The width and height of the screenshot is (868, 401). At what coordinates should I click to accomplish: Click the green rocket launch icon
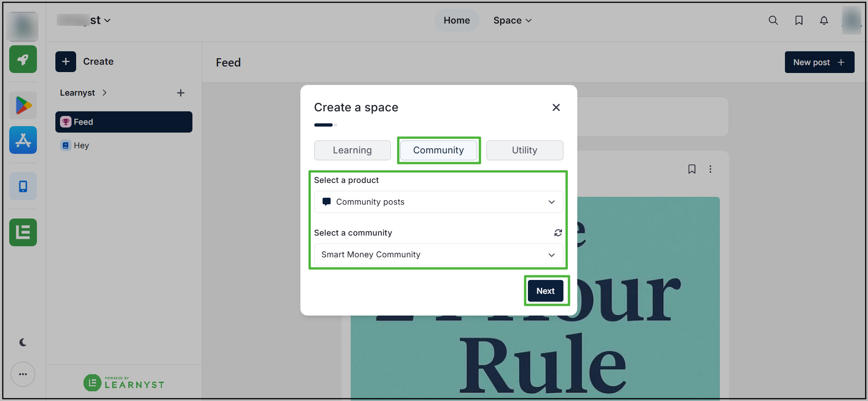pos(23,59)
